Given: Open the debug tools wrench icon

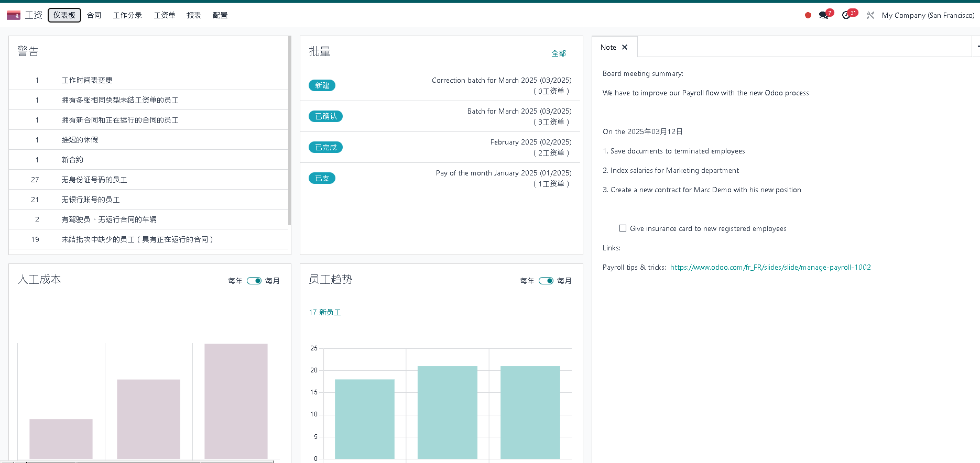Looking at the screenshot, I should pos(870,15).
